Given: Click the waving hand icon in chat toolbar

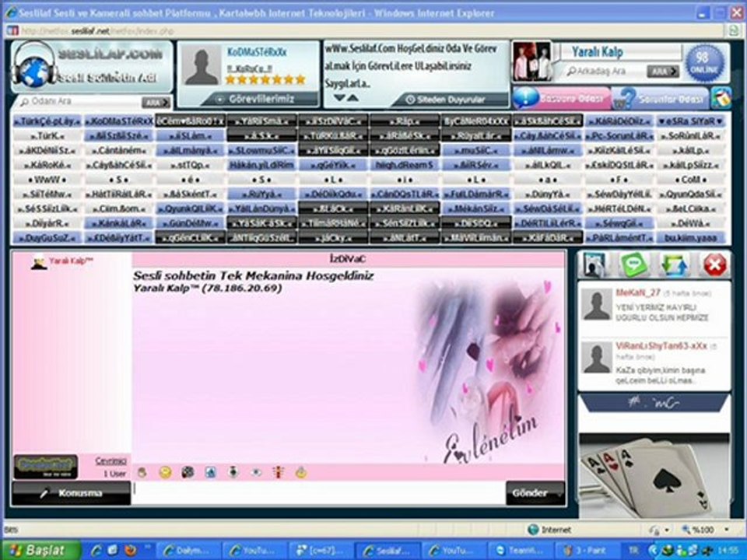Looking at the screenshot, I should coord(142,472).
